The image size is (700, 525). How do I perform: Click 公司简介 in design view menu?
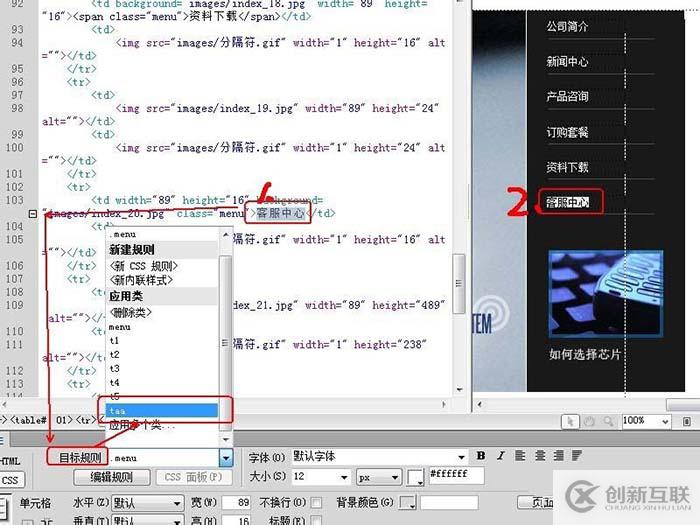coord(567,27)
